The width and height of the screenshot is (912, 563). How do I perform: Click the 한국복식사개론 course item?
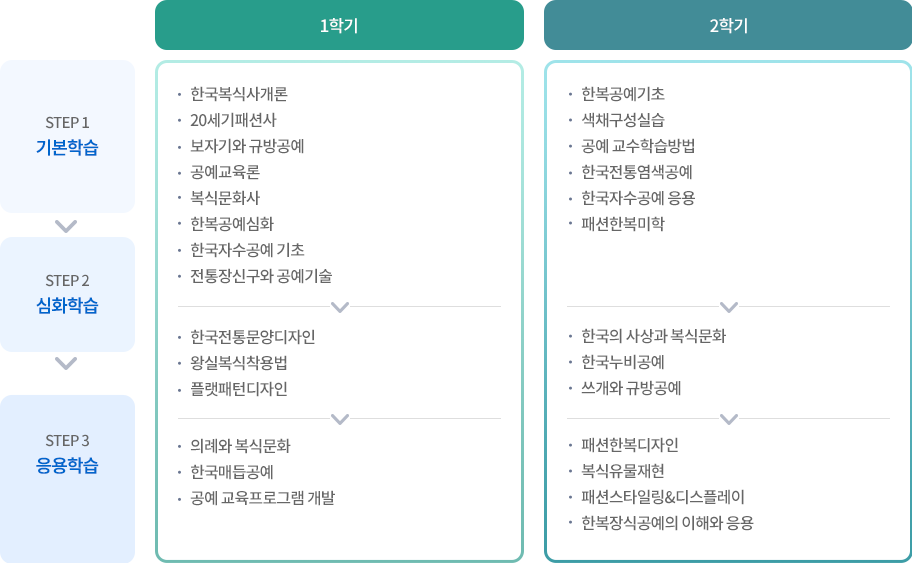pyautogui.click(x=238, y=94)
